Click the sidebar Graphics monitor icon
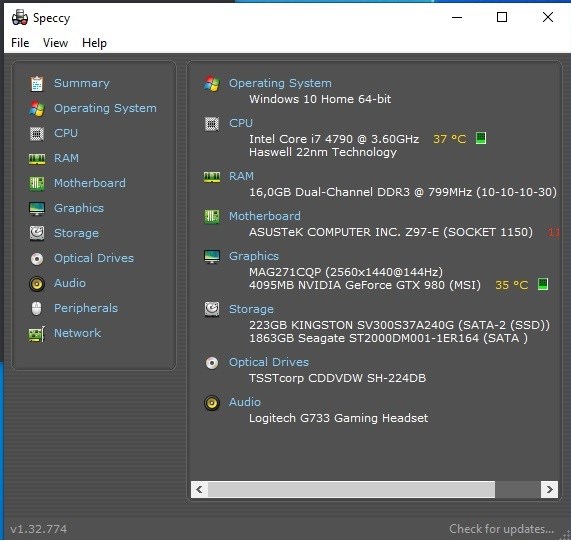 [x=37, y=209]
